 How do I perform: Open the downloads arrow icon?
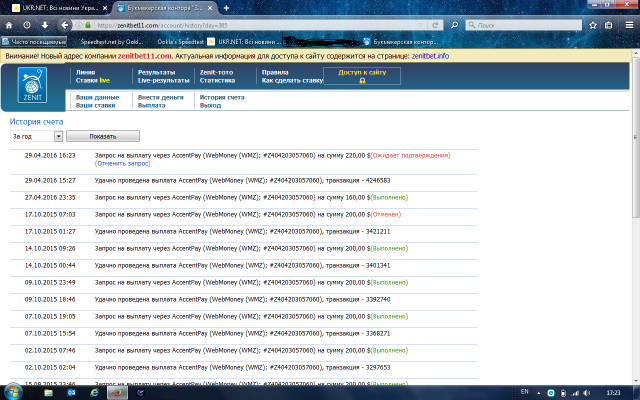point(45,25)
